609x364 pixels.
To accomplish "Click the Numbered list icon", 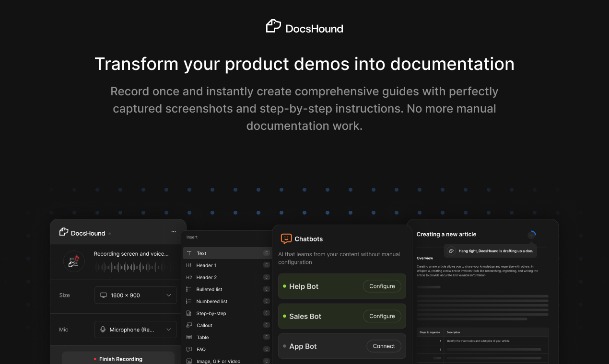I will click(x=189, y=301).
